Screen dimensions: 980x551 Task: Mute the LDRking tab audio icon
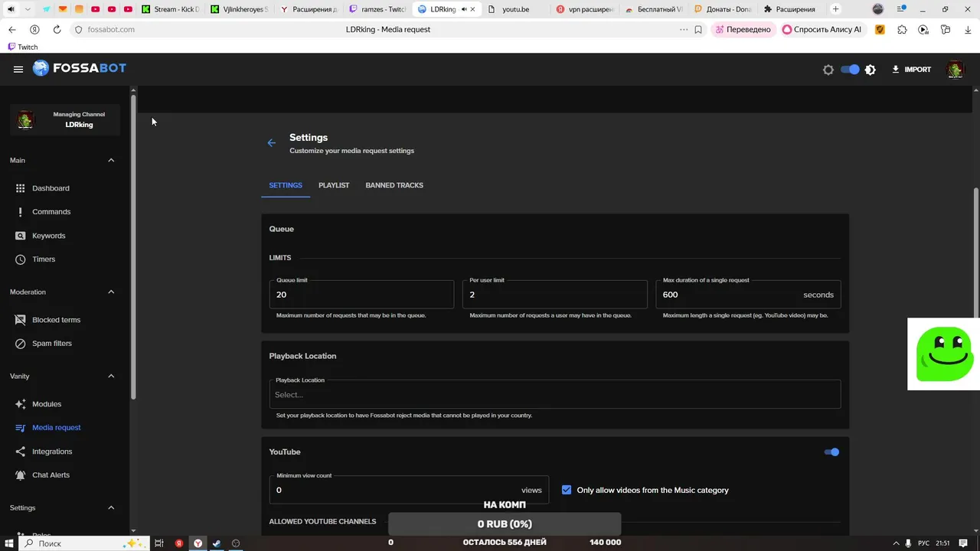[x=464, y=9]
